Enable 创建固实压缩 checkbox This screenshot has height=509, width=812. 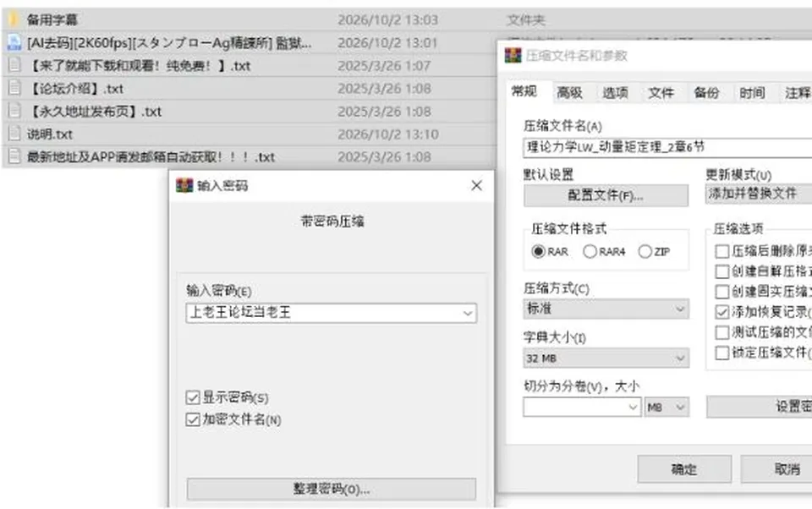click(x=721, y=292)
